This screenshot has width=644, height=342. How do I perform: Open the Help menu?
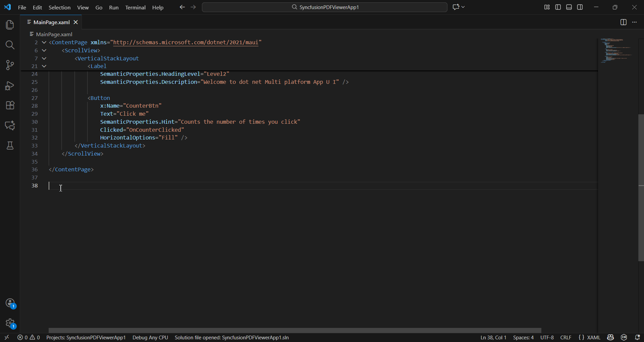tap(158, 7)
